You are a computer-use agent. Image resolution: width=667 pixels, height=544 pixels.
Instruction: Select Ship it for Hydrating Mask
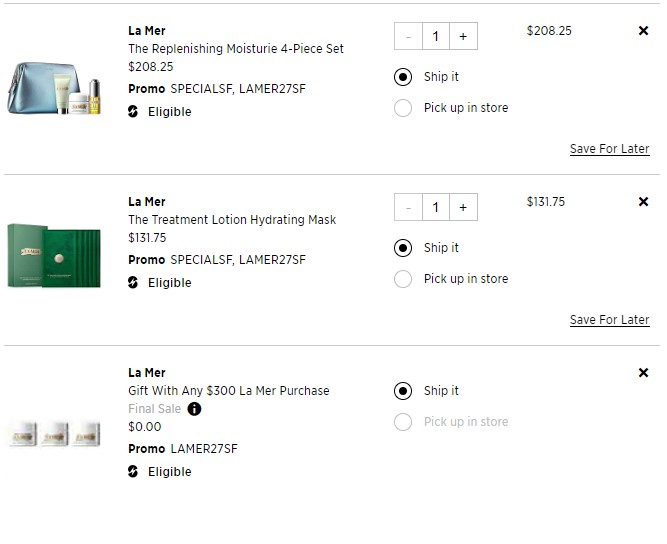point(403,248)
